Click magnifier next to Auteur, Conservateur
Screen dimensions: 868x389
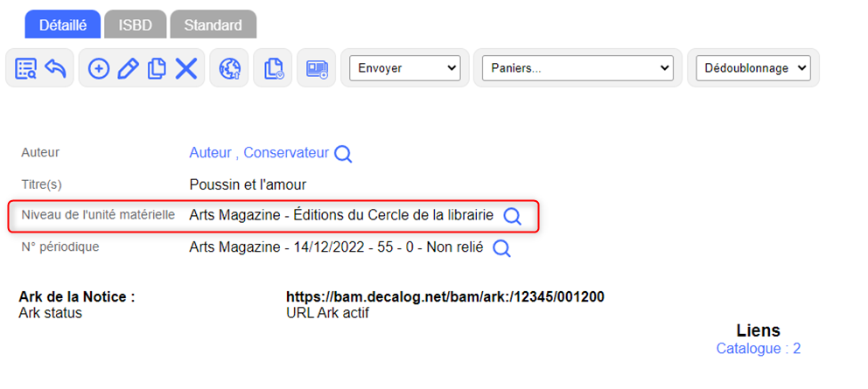pyautogui.click(x=343, y=154)
